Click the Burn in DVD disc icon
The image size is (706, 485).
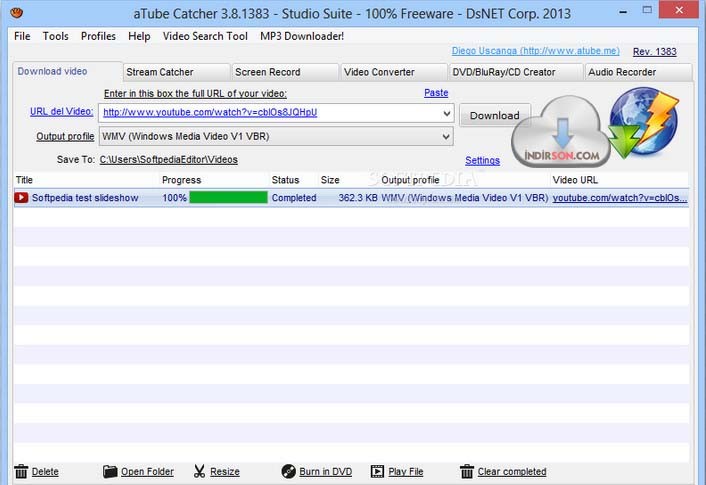288,471
